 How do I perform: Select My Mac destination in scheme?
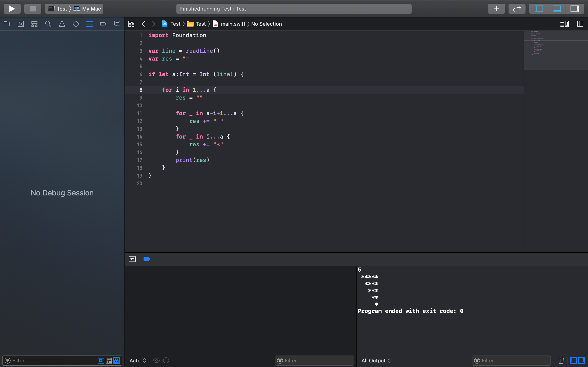click(91, 9)
